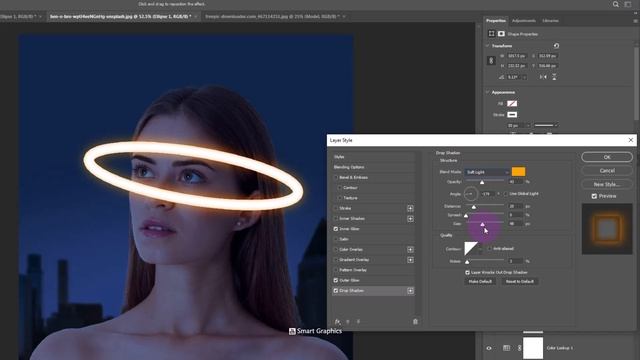Switch to the Adjustments tab
640x360 pixels.
(x=524, y=21)
